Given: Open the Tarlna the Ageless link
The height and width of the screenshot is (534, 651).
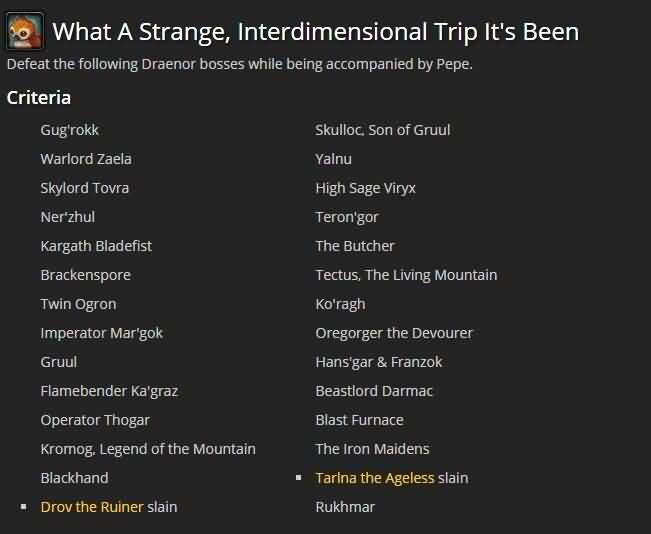Looking at the screenshot, I should coord(375,478).
